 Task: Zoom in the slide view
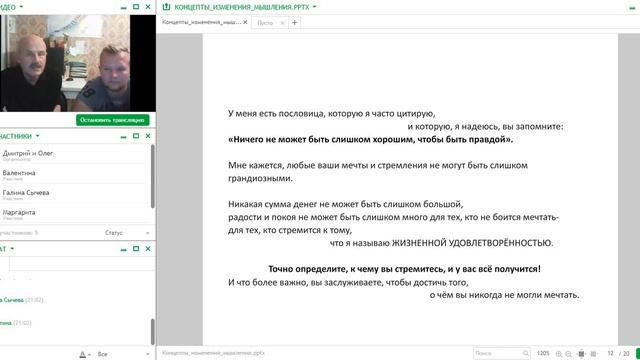pos(559,354)
